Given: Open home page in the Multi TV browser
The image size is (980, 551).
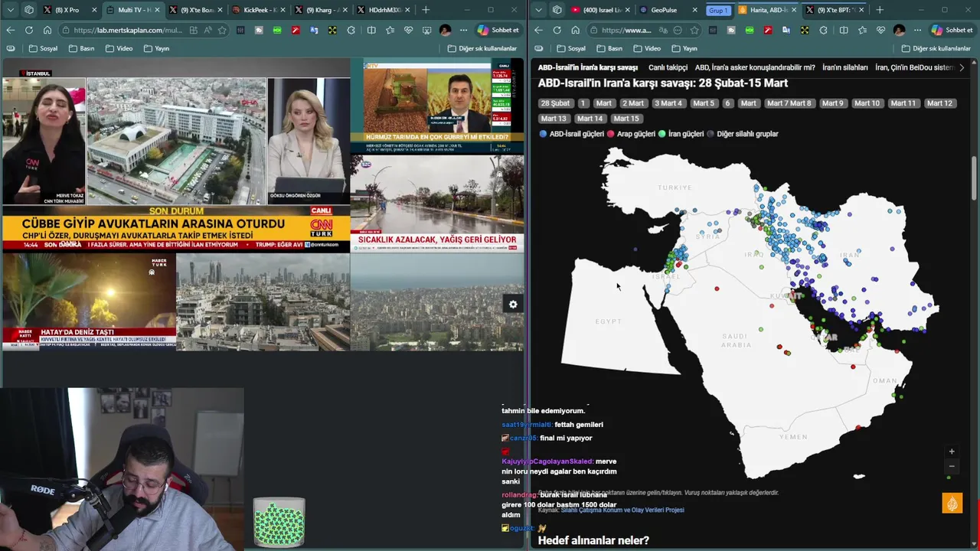Looking at the screenshot, I should pos(47,30).
